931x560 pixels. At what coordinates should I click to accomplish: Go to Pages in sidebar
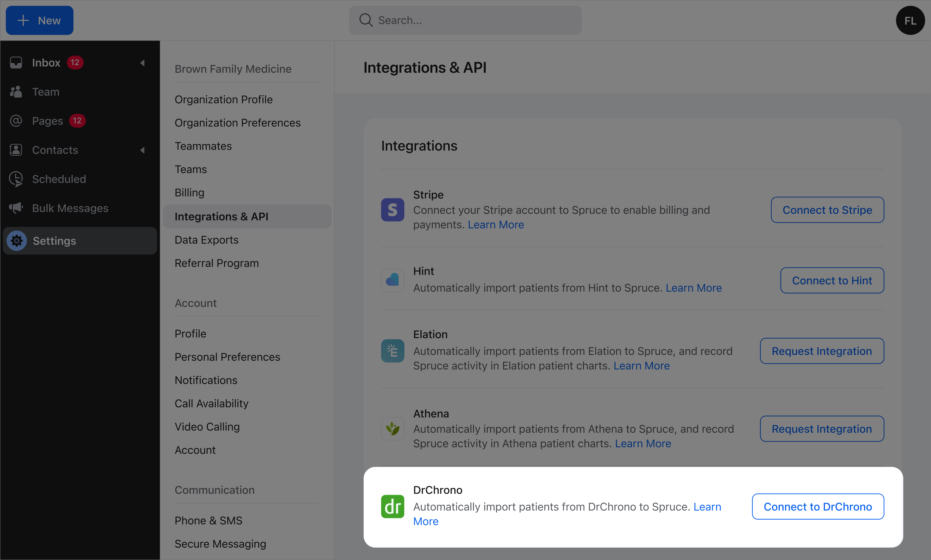pyautogui.click(x=80, y=121)
